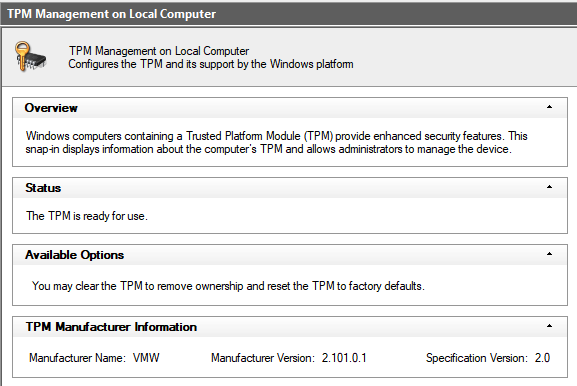The image size is (577, 386).
Task: Click the dark TPM Management title bar
Action: coord(288,14)
